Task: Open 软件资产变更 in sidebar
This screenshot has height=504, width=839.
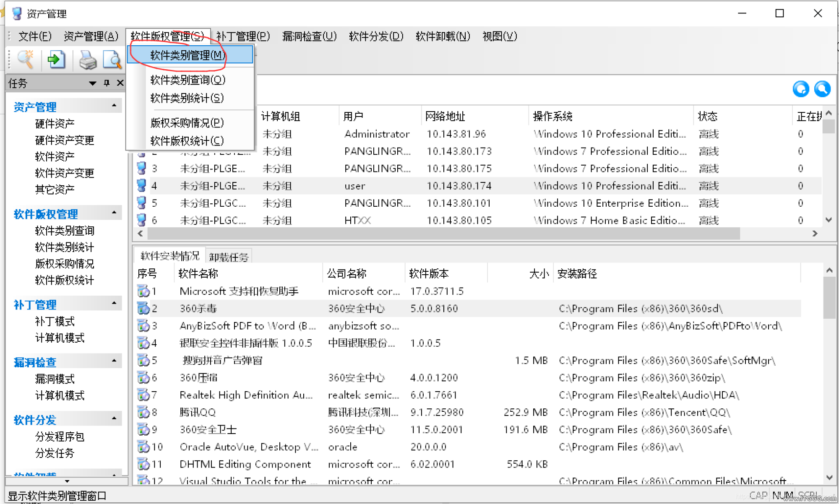Action: pos(65,173)
